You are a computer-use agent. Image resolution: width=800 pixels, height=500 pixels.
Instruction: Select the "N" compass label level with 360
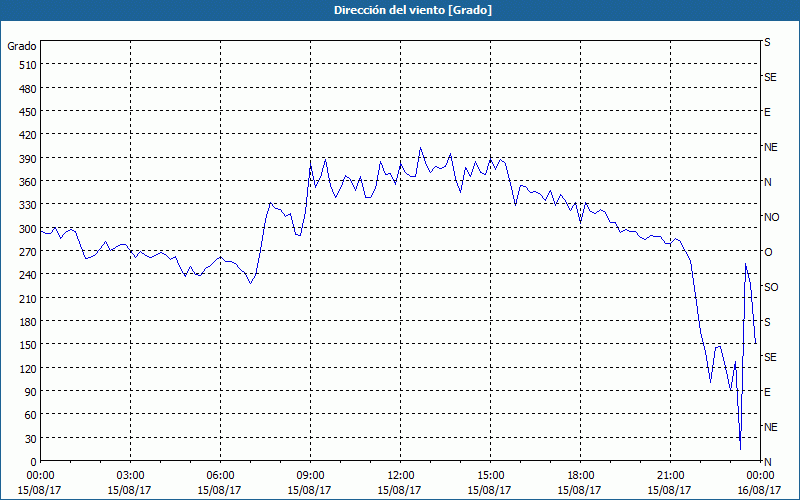coord(767,182)
